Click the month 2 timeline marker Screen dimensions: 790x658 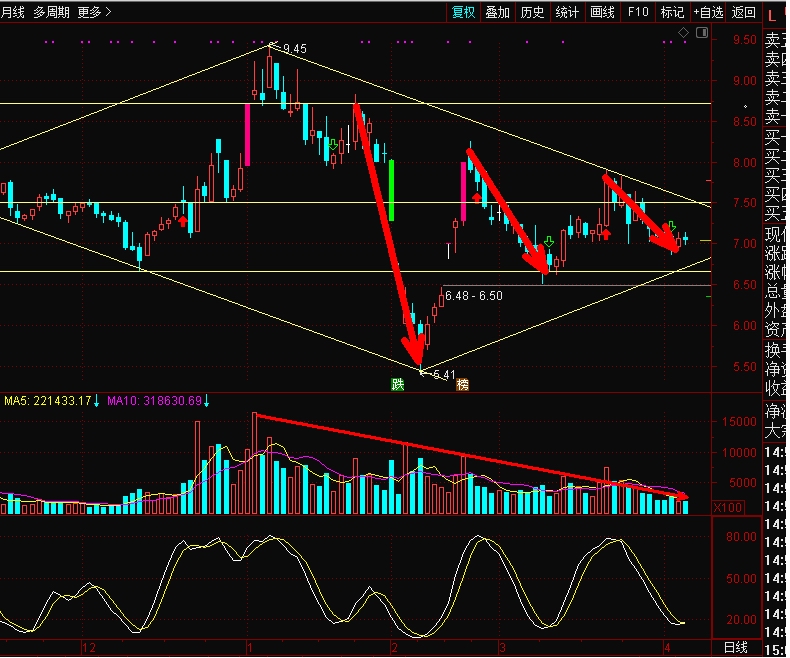pyautogui.click(x=394, y=647)
